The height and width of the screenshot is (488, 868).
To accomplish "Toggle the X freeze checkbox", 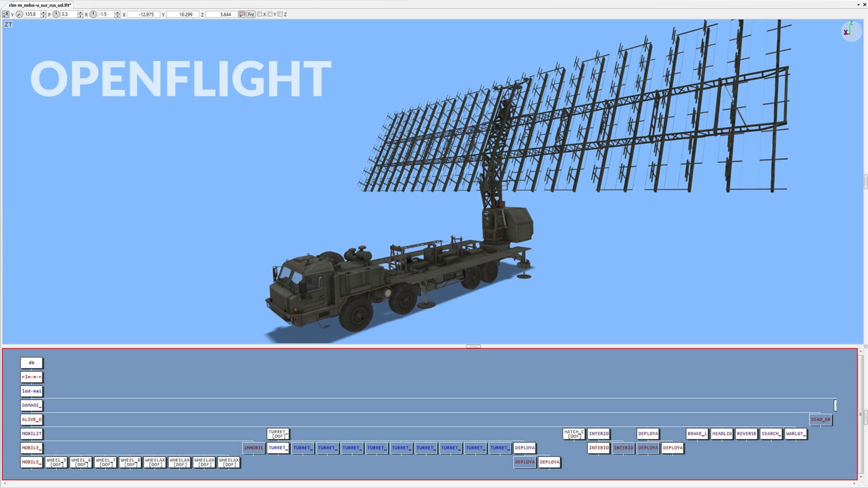I will click(x=259, y=14).
